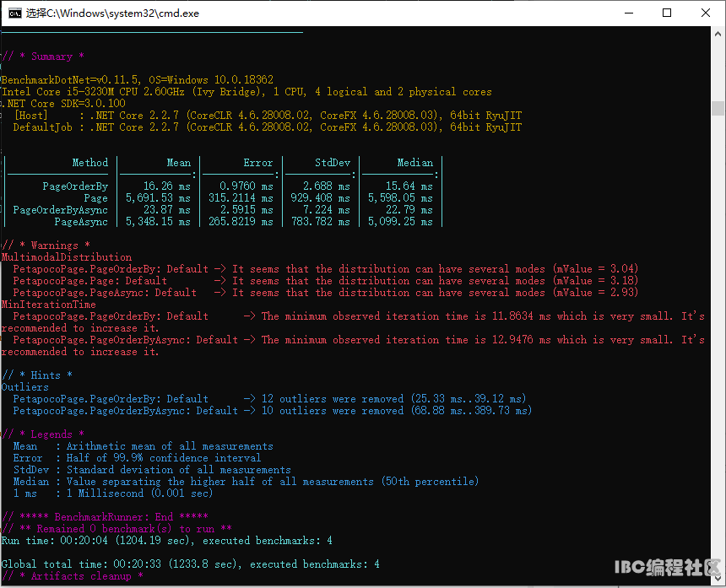This screenshot has height=588, width=726.
Task: Click the Outliers hint label
Action: [25, 386]
